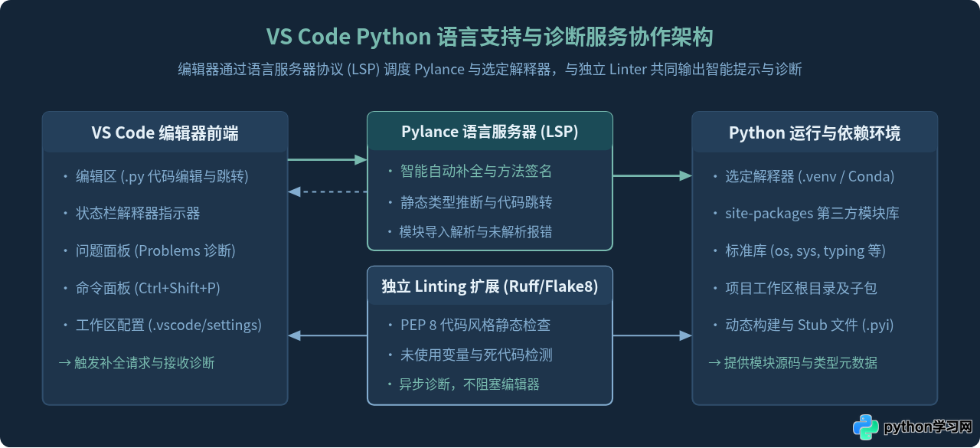Select "模块导入解析与未解析报错" bullet
The width and height of the screenshot is (980, 448).
click(x=475, y=232)
